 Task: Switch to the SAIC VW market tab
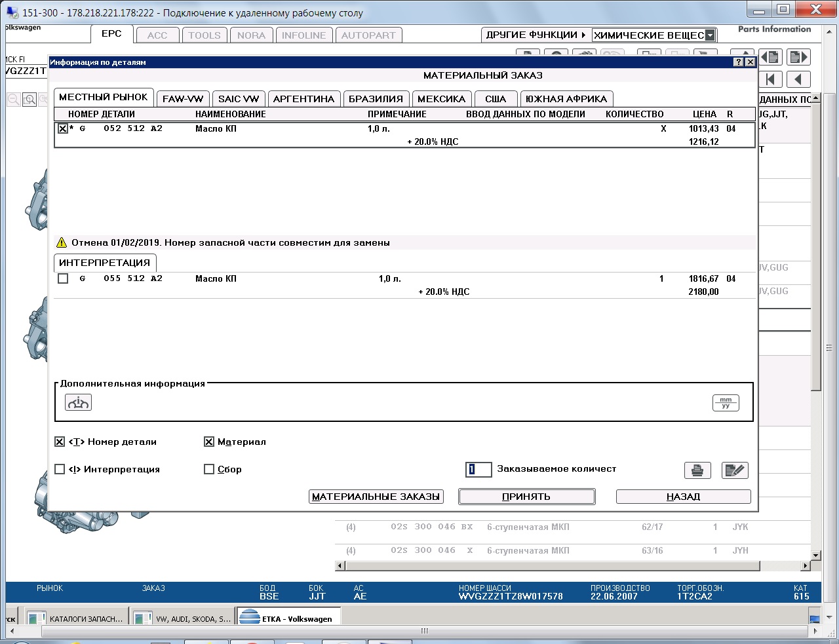pyautogui.click(x=239, y=99)
